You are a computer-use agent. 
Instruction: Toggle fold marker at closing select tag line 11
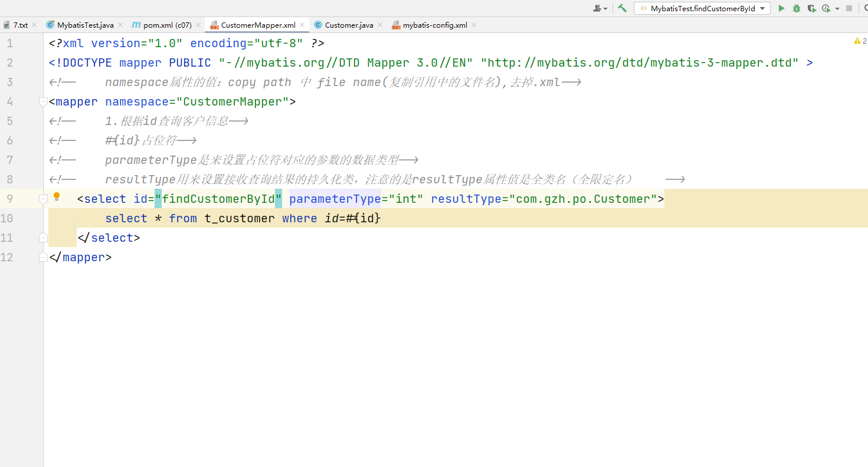click(x=42, y=238)
